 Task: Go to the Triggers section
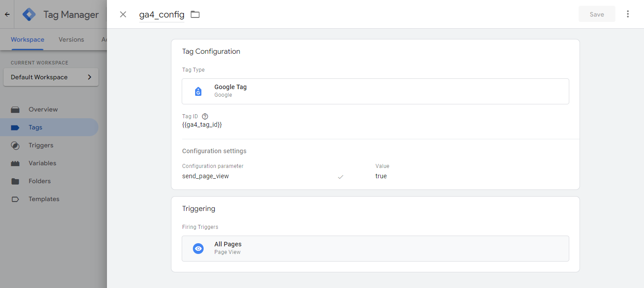click(x=41, y=145)
